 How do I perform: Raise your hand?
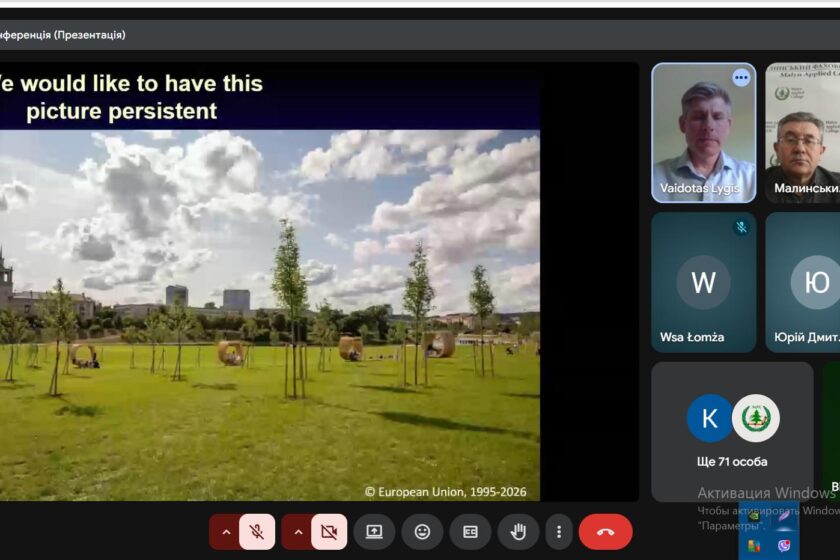click(x=518, y=532)
